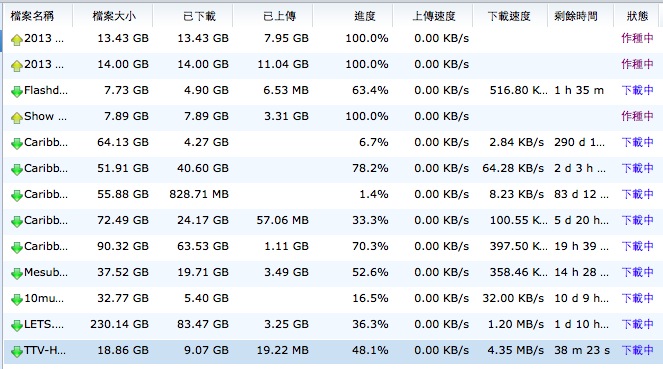Sort by 檔案名稱 column header
The height and width of the screenshot is (369, 663).
click(x=32, y=16)
